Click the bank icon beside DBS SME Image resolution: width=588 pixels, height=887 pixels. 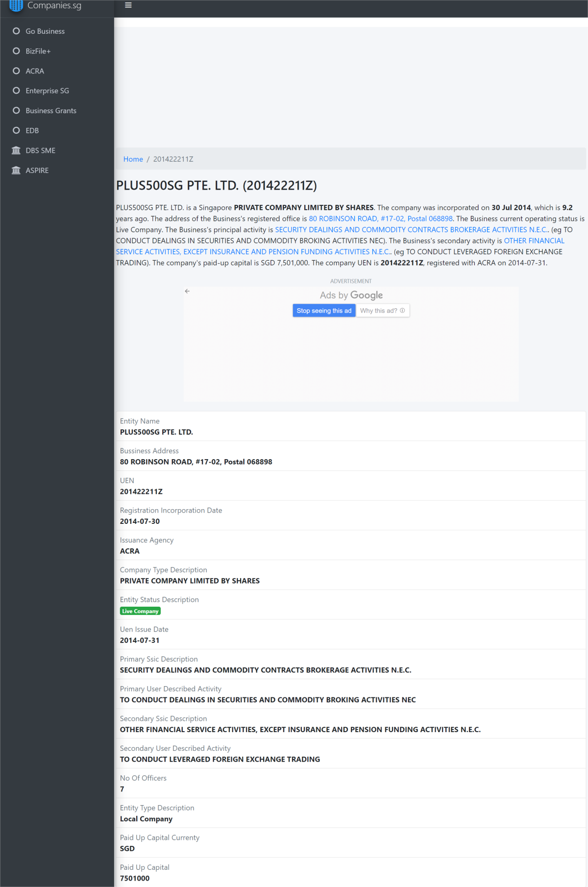click(16, 150)
